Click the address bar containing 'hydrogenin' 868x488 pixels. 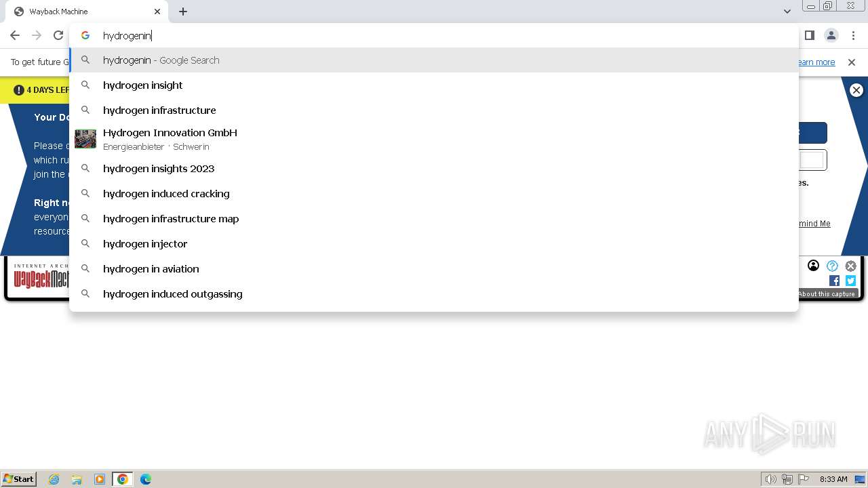(x=434, y=35)
